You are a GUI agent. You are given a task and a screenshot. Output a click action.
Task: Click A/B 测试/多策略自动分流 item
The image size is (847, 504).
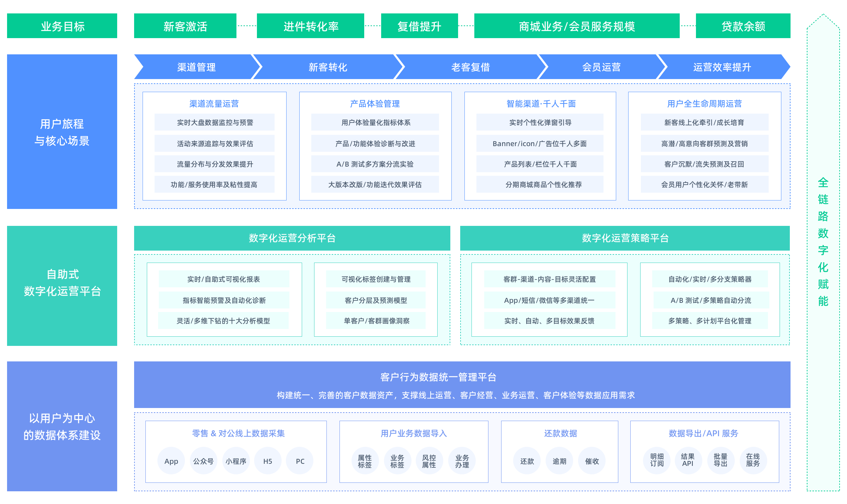pos(711,300)
